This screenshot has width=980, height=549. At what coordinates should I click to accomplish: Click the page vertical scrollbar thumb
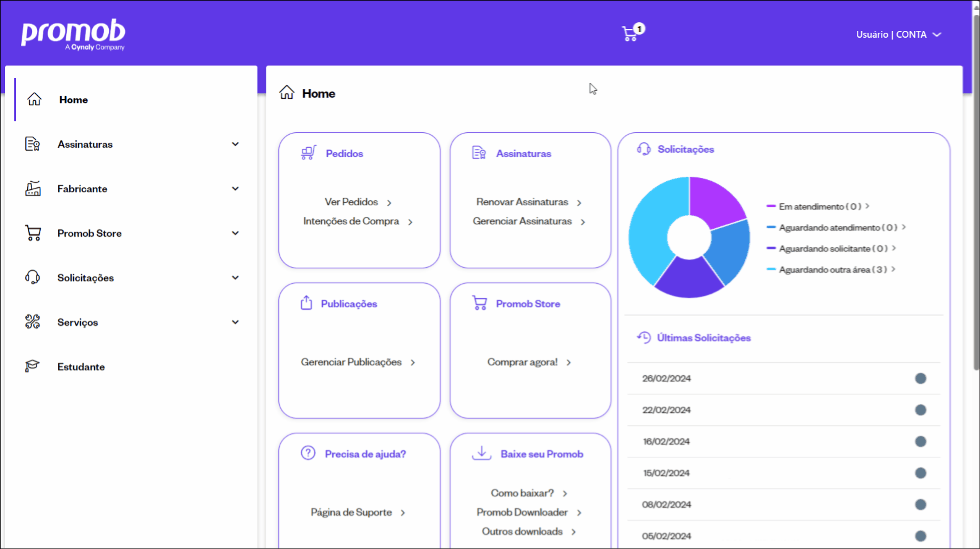pyautogui.click(x=976, y=192)
